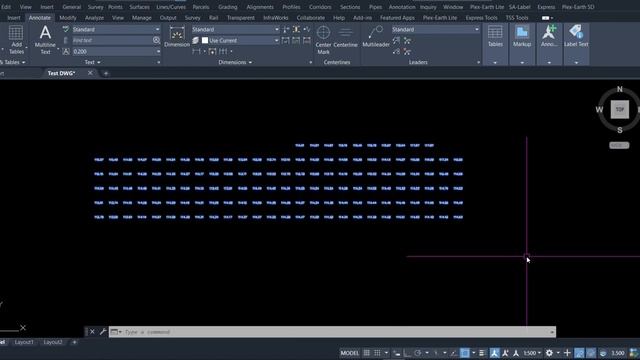Toggle ortho mode in status bar

point(407,353)
